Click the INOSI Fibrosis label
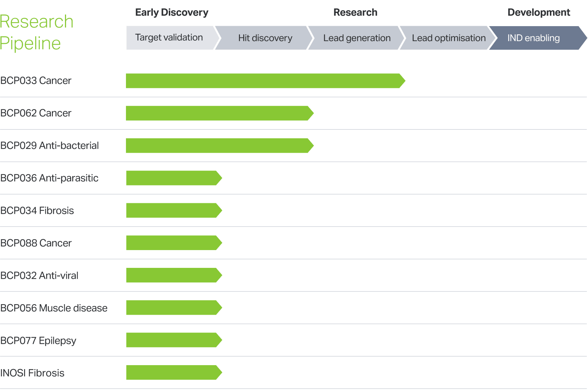The width and height of the screenshot is (588, 392). pyautogui.click(x=32, y=373)
